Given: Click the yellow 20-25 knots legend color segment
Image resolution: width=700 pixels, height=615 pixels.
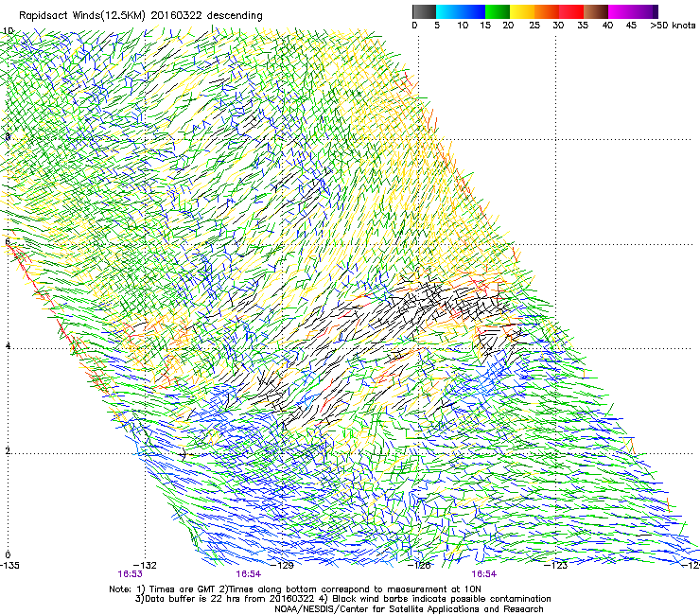Looking at the screenshot, I should (x=522, y=11).
